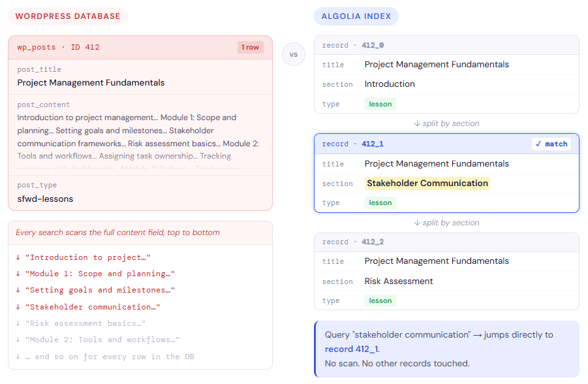Expand the wp_posts ID 412 card
Viewport: 588px width, 384px height.
78,47
